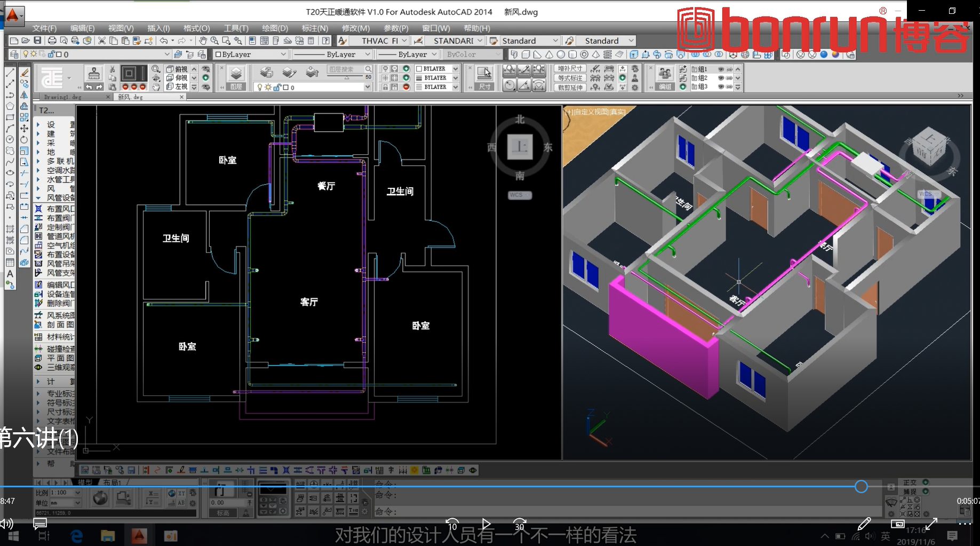Image resolution: width=980 pixels, height=546 pixels.
Task: Open the 绘图(D) menu
Action: coord(275,28)
